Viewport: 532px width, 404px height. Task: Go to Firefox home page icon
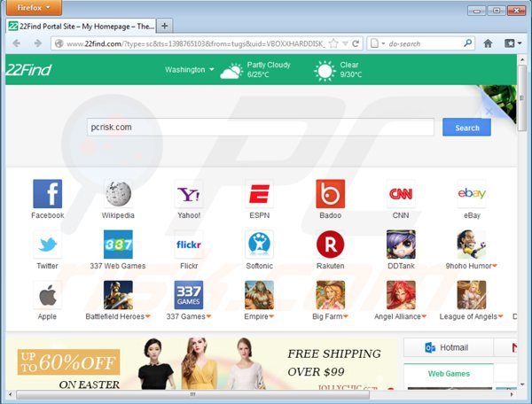pos(488,43)
